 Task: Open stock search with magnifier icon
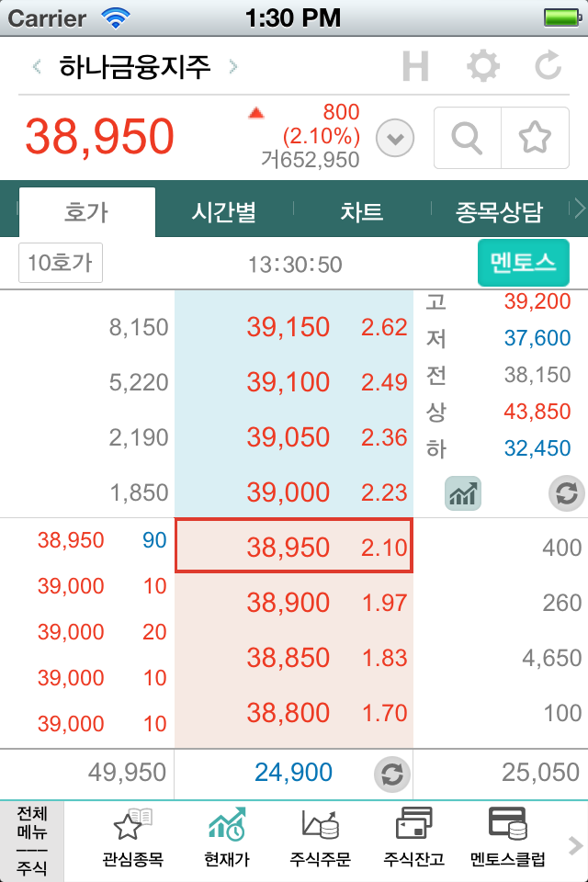468,139
